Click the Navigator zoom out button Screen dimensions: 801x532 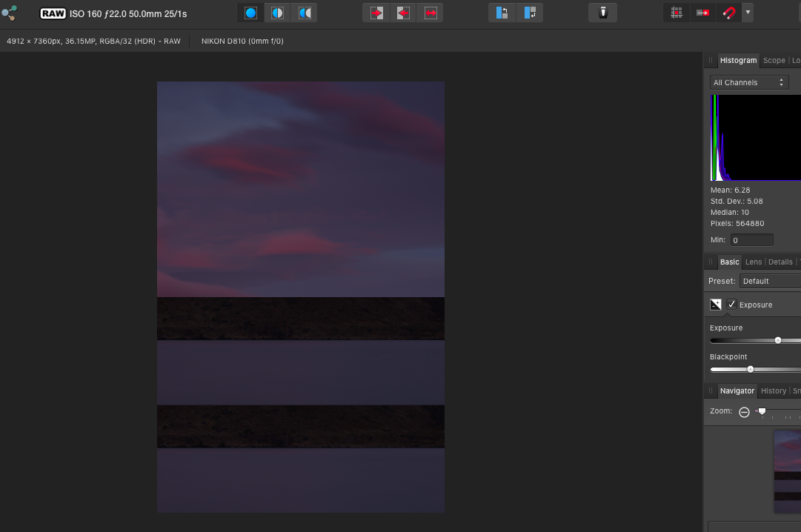click(x=744, y=411)
